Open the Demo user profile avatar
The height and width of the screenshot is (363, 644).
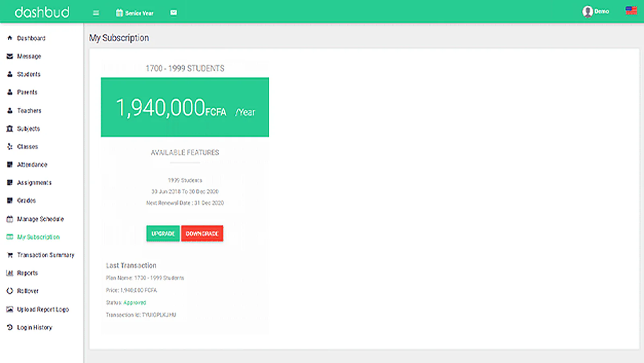point(587,11)
